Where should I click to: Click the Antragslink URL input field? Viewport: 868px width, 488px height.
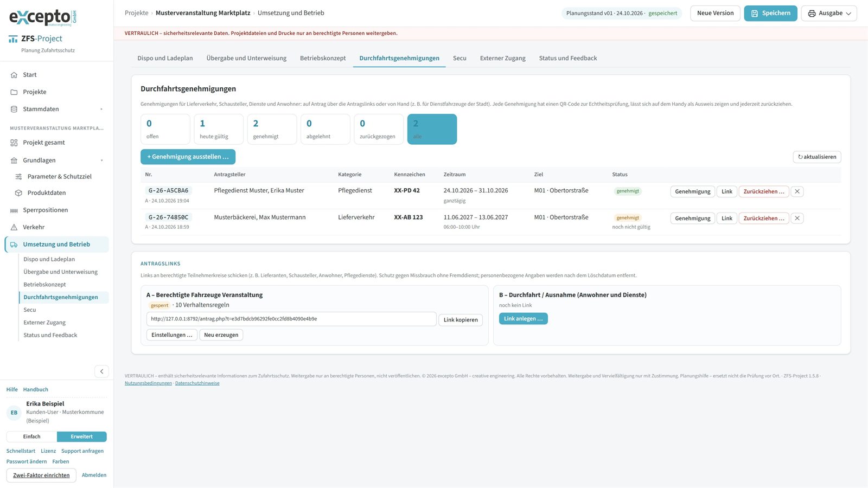pyautogui.click(x=291, y=319)
